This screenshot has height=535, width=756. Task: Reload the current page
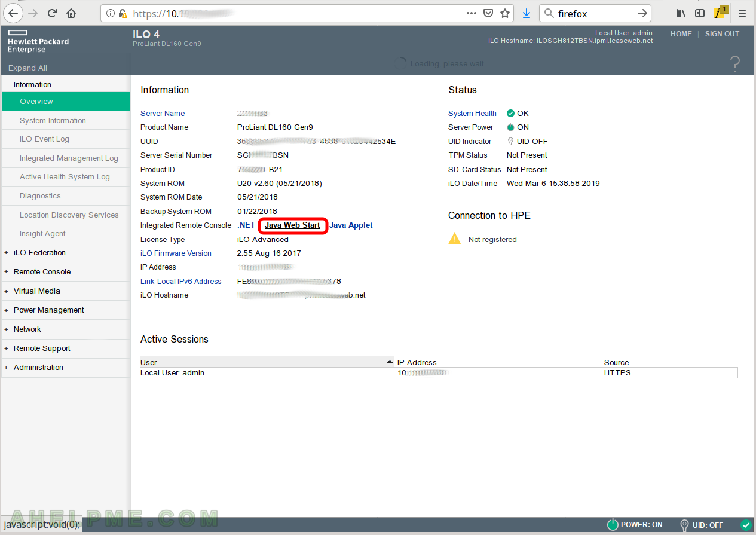[x=52, y=13]
